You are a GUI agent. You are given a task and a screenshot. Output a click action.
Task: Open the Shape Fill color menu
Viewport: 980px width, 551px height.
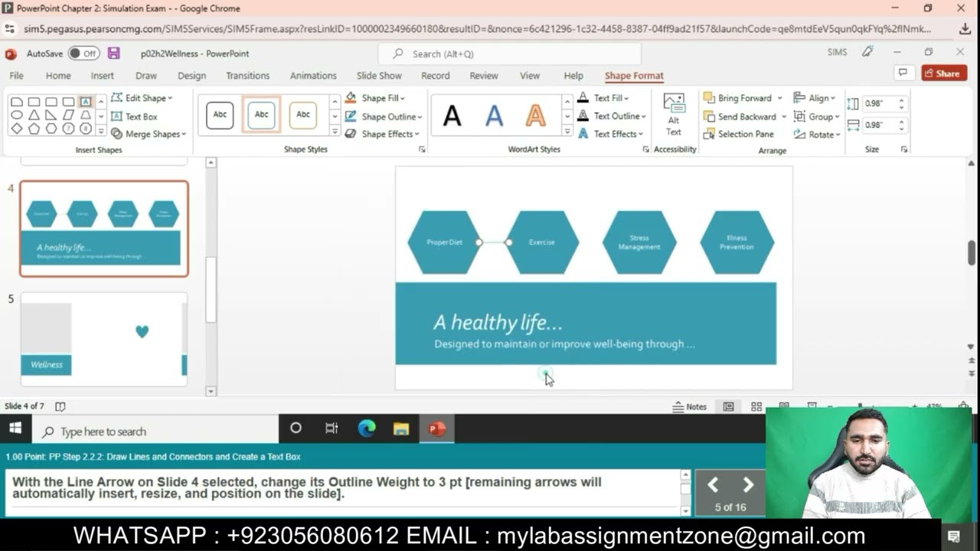click(375, 98)
